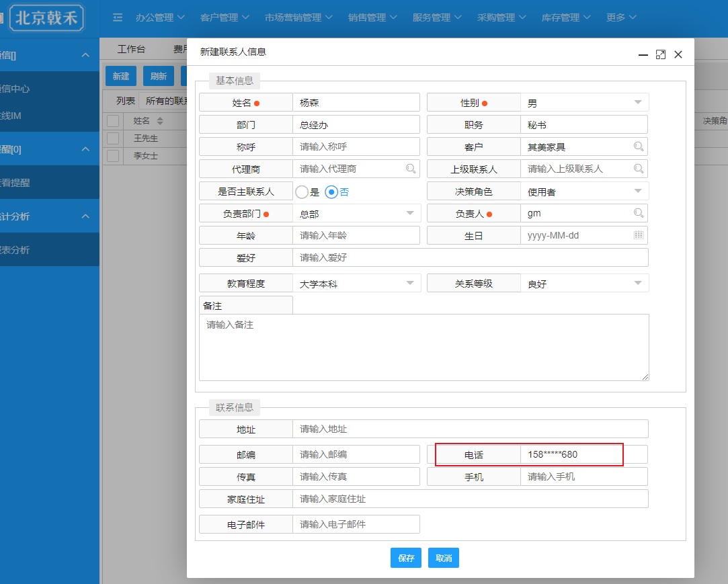Click the 手机 input field

click(x=584, y=476)
